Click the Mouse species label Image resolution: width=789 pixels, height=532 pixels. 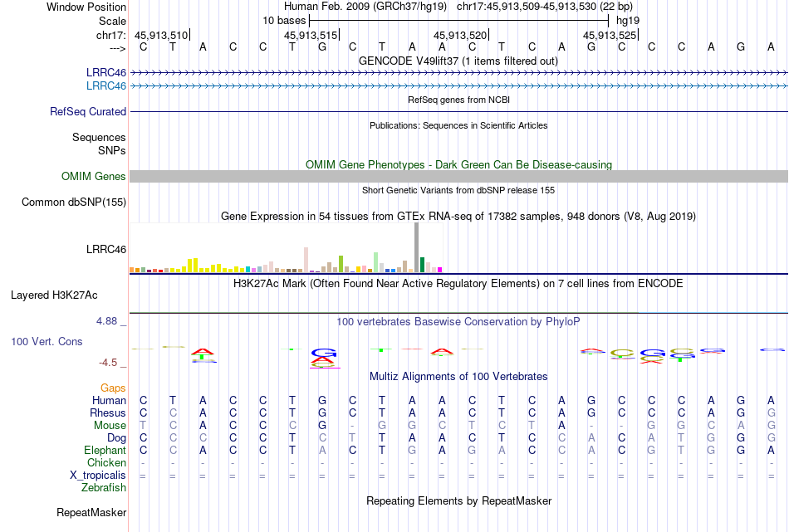pos(110,426)
